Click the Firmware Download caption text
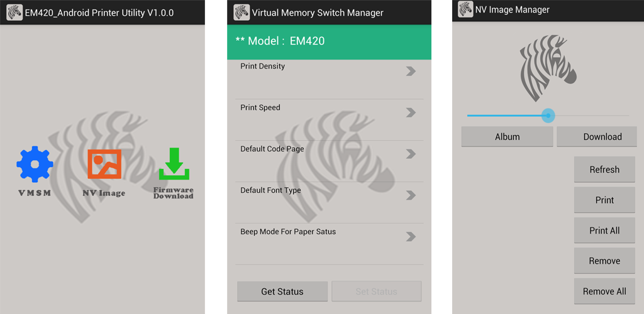 [174, 193]
